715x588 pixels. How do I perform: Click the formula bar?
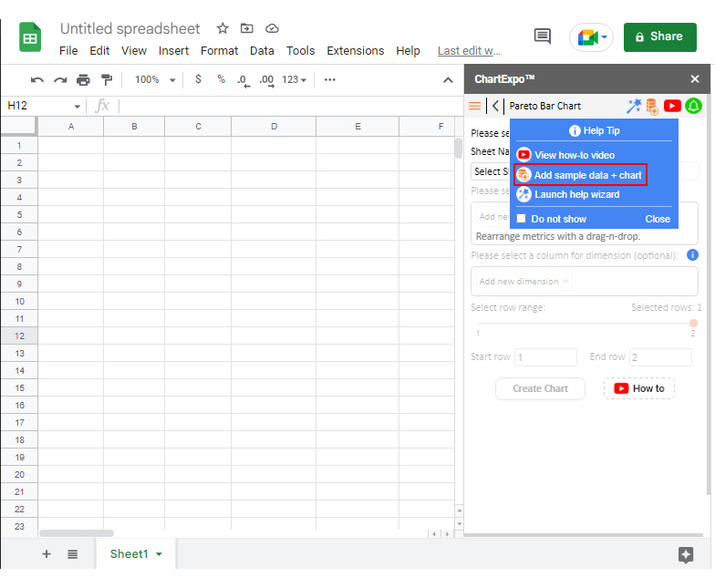(x=290, y=106)
